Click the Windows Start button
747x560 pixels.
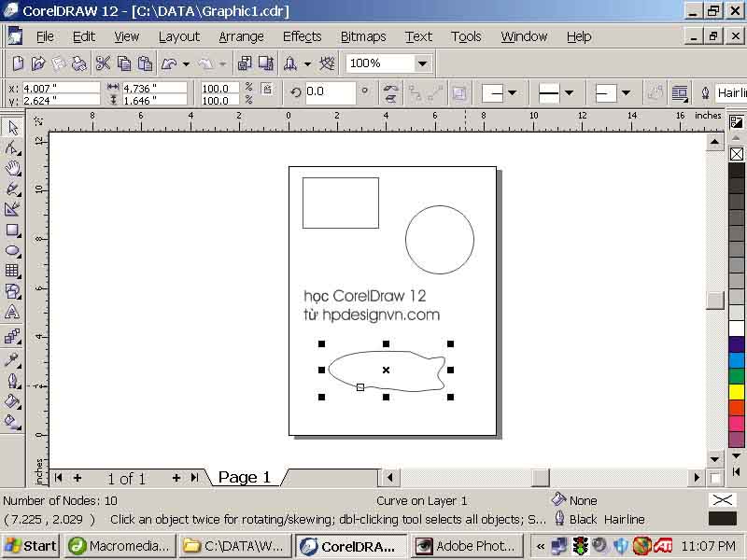[31, 546]
